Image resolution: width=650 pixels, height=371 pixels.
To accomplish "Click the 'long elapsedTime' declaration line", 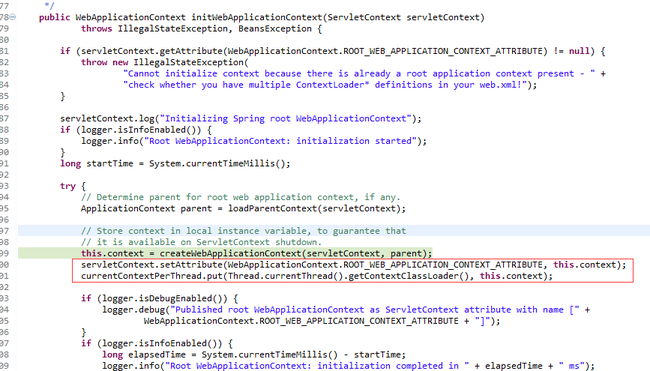I will (254, 355).
